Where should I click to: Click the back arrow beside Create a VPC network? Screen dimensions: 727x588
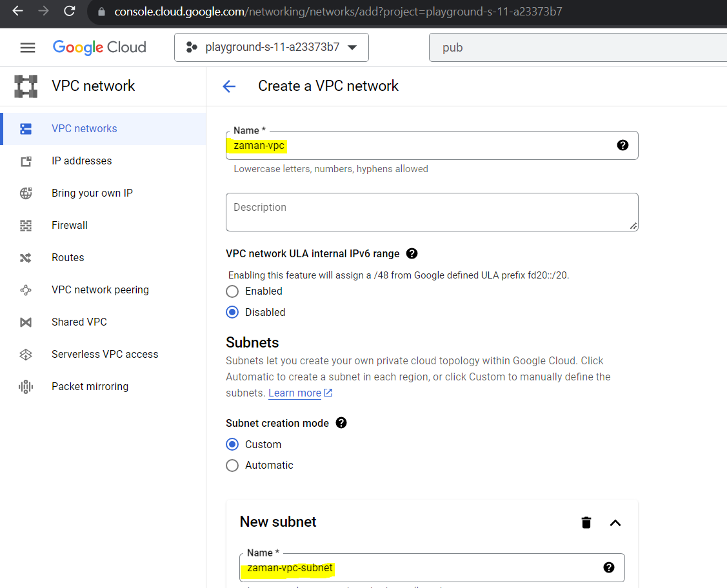(229, 86)
